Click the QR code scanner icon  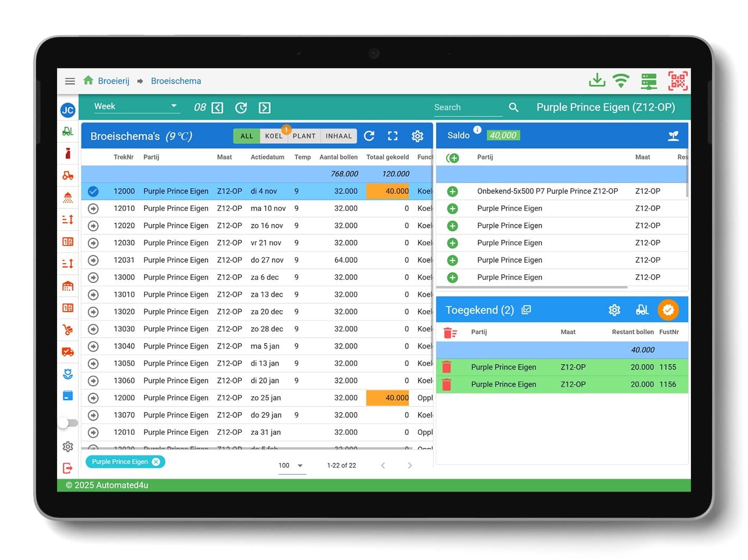678,81
